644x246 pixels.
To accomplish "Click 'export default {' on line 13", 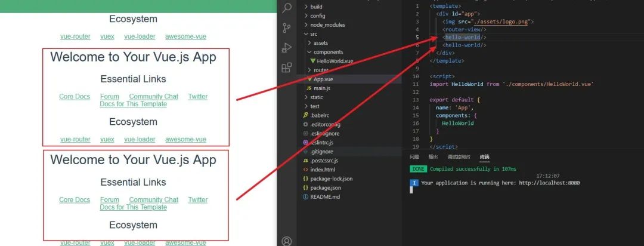I will click(454, 100).
